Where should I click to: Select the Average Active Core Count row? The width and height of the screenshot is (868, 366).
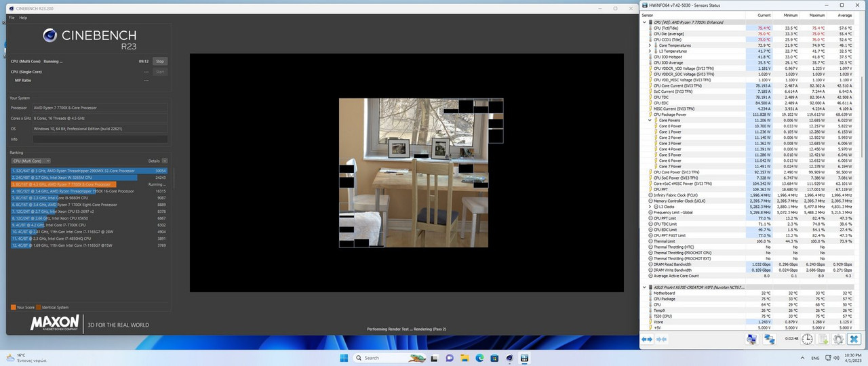[747, 276]
